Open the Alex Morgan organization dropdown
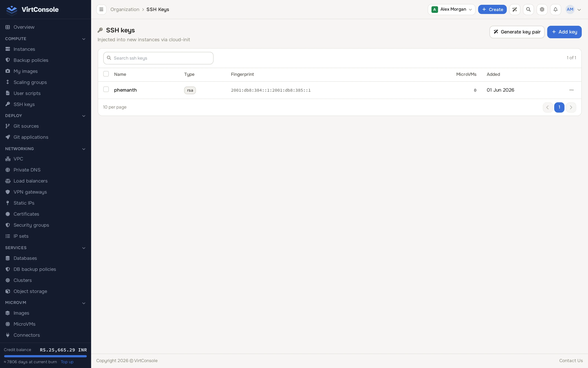 tap(451, 10)
